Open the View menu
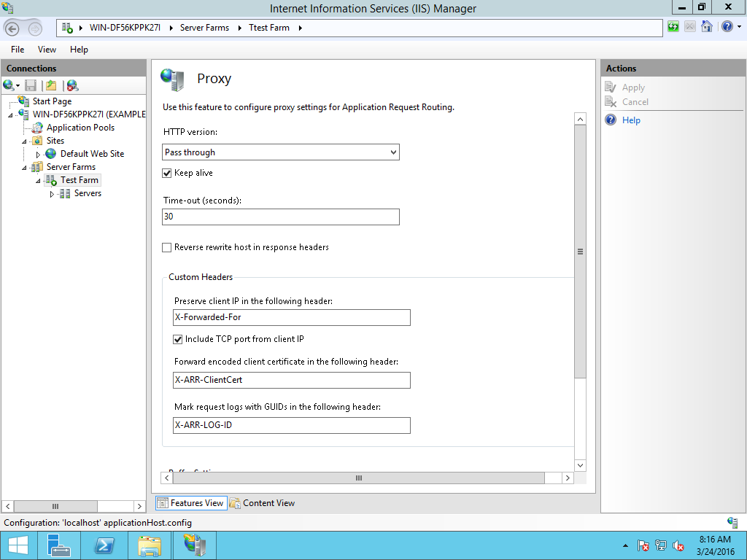747x560 pixels. (47, 49)
